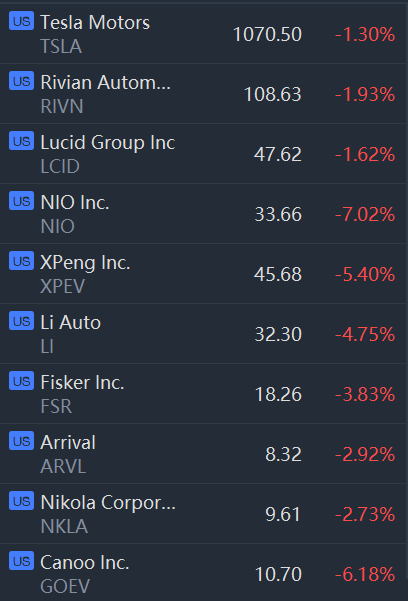Screen dimensions: 408x601
Task: Click the US badge beside Rivian
Action: [21, 81]
